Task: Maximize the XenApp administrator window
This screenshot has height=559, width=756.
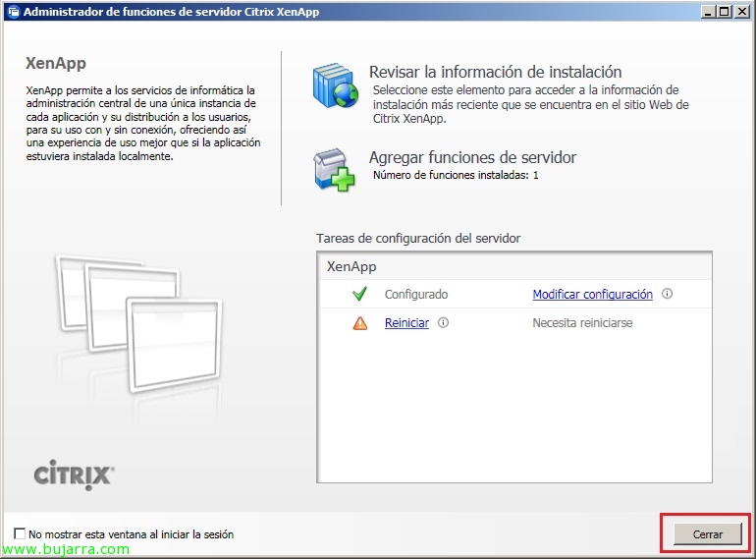Action: 725,12
